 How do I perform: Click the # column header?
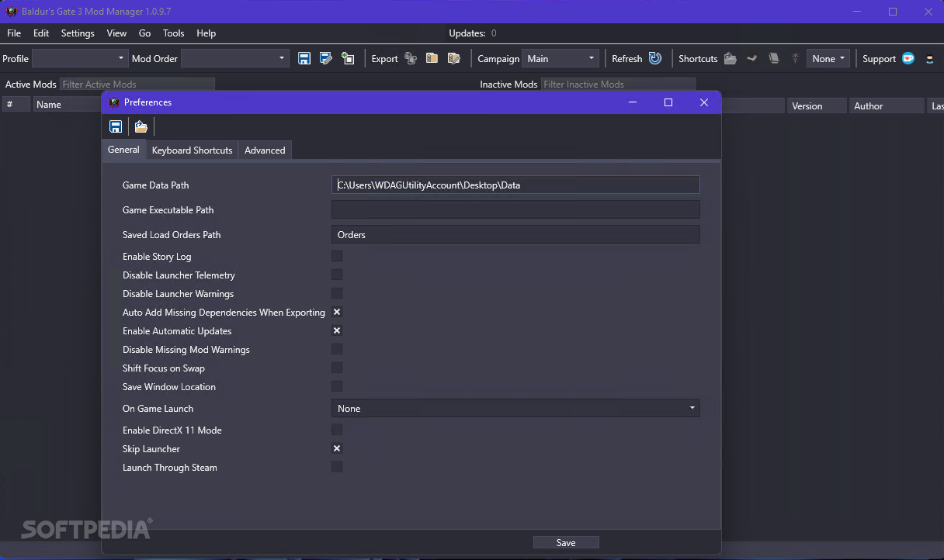pos(16,105)
